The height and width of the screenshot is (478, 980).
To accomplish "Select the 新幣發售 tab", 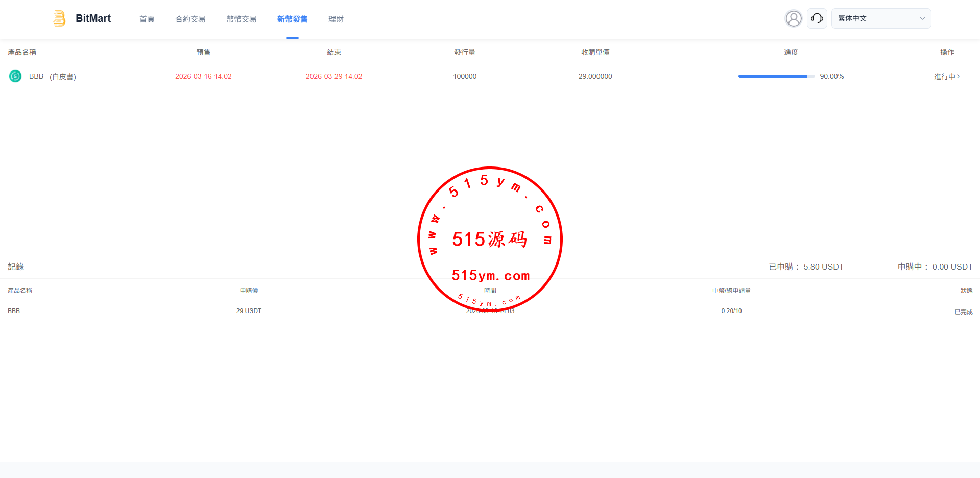I will tap(292, 19).
